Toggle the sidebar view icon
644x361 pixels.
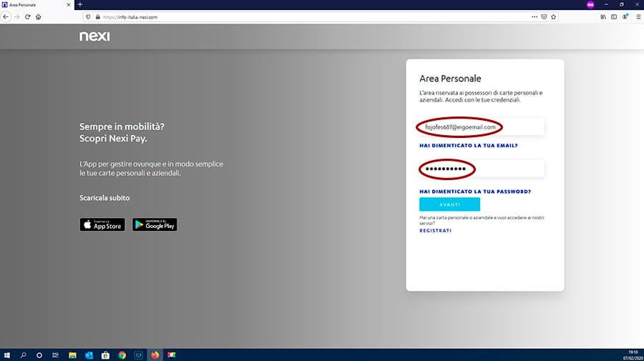614,17
